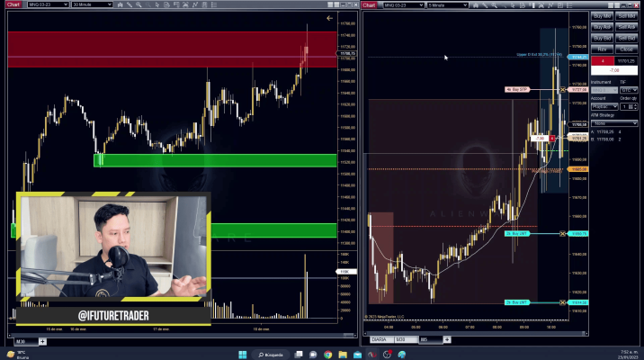644x360 pixels.
Task: Open the 5 Minute interval selector
Action: pyautogui.click(x=446, y=4)
